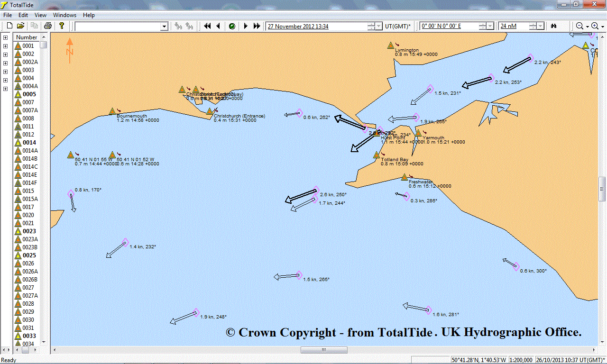
Task: Reset time with the green clock icon
Action: pyautogui.click(x=232, y=26)
